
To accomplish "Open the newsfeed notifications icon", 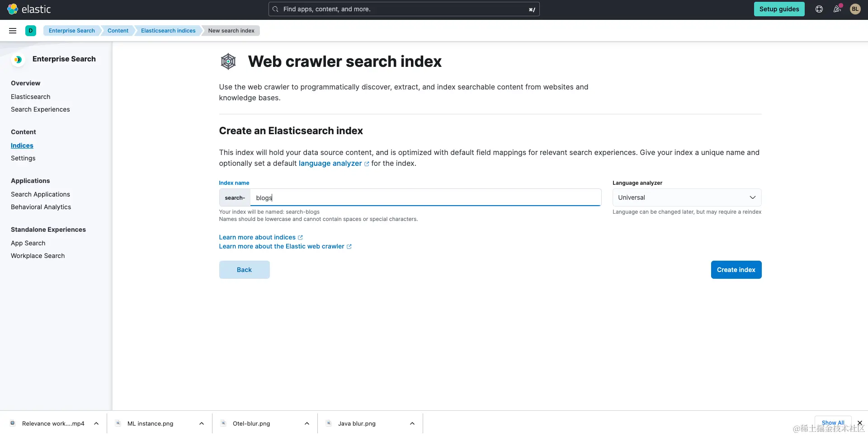I will [x=837, y=9].
